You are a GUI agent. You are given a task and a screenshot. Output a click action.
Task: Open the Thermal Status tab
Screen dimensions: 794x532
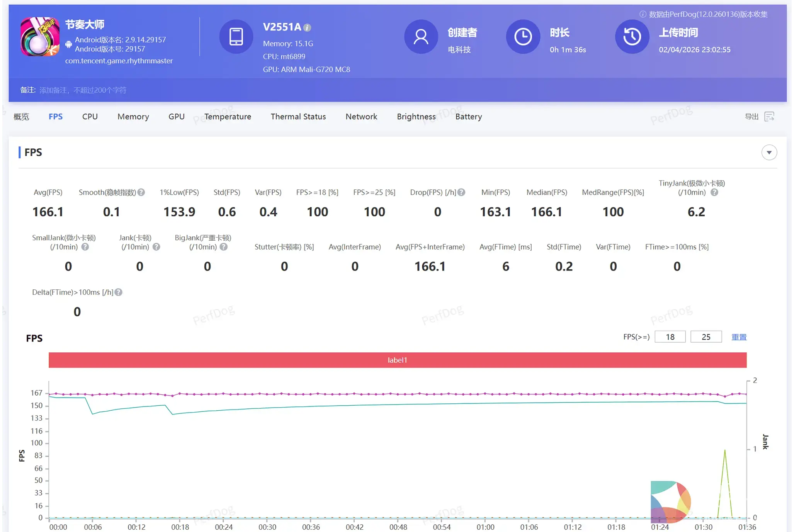click(298, 116)
